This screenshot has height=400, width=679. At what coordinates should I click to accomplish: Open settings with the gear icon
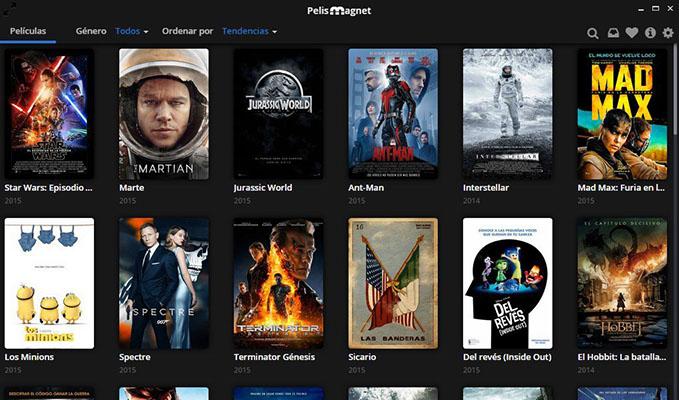click(x=668, y=32)
